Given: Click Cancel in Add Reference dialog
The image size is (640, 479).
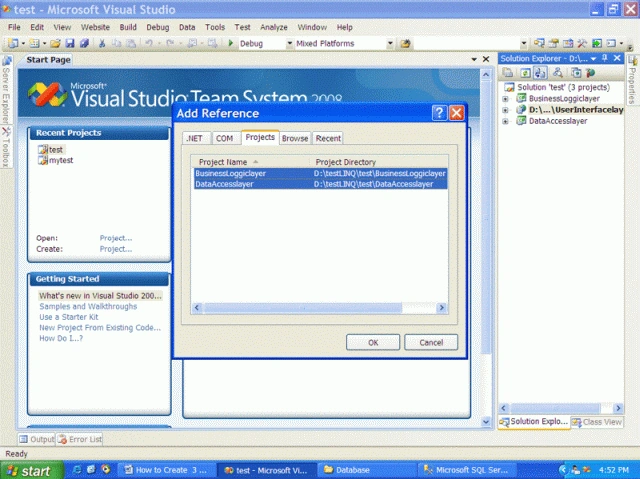Looking at the screenshot, I should point(431,342).
